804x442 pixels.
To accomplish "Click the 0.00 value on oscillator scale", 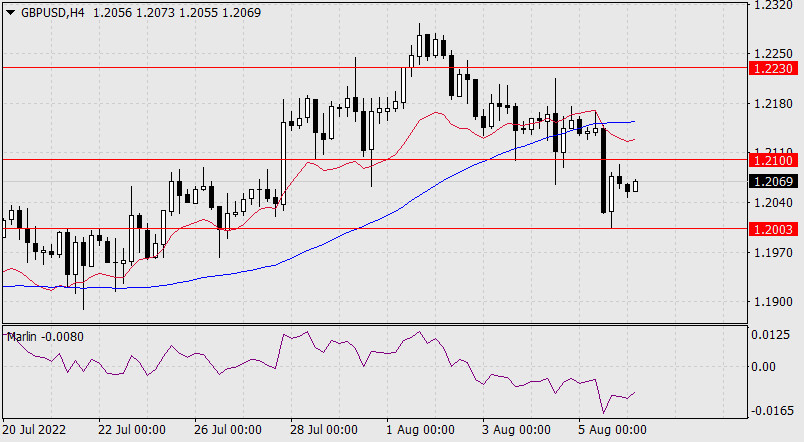I will tap(771, 367).
